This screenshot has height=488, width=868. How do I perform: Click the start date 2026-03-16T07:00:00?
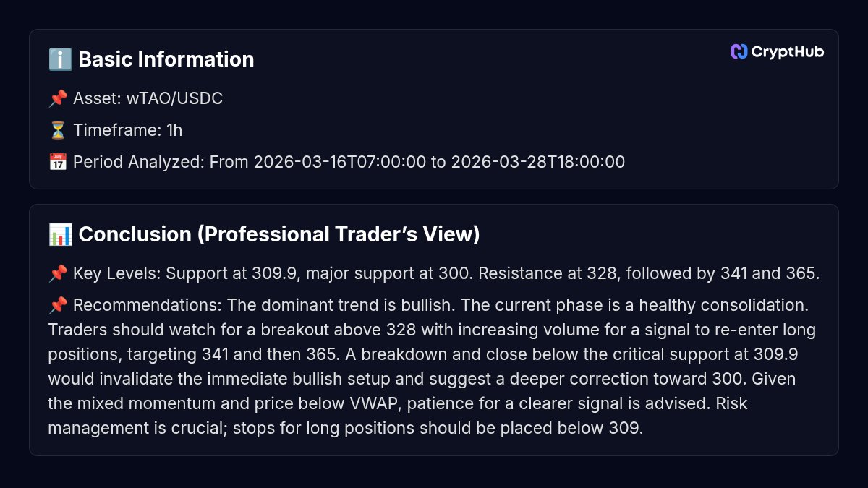click(x=339, y=162)
